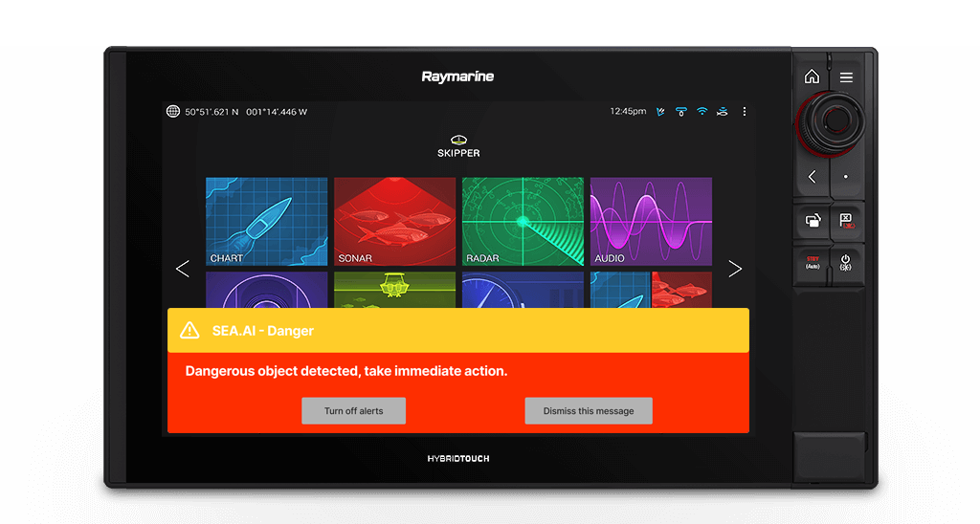
Task: Go to next home page arrow
Action: point(735,269)
